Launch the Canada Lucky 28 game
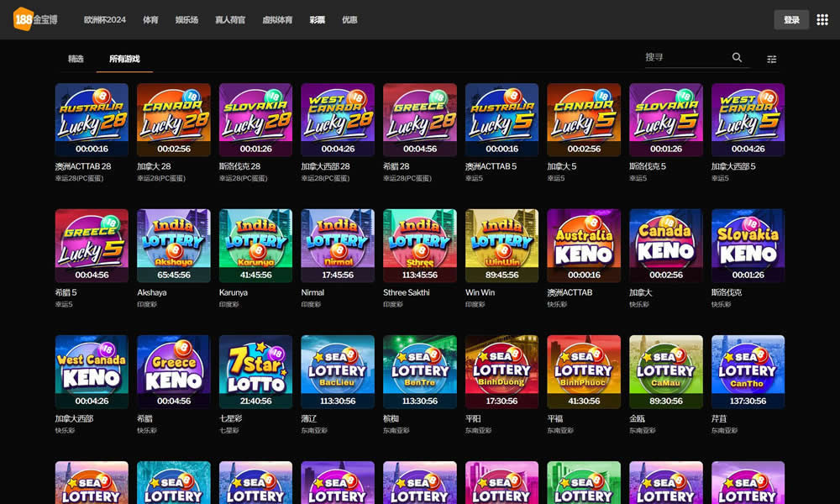The width and height of the screenshot is (840, 504). [x=174, y=120]
